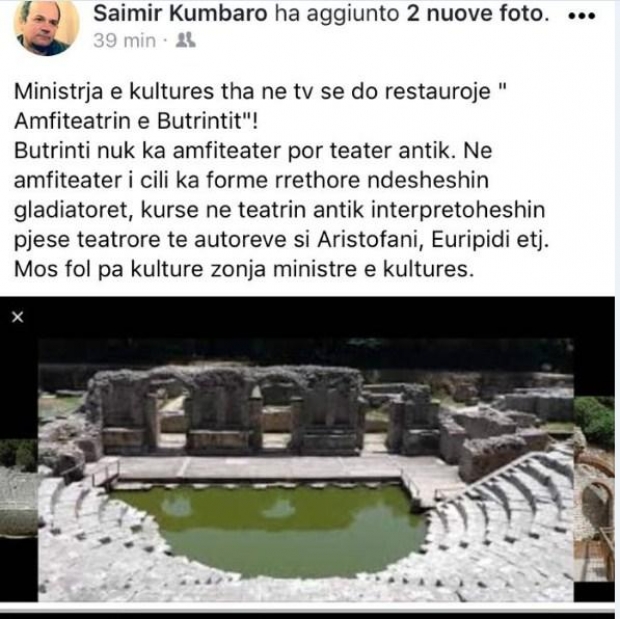Click the "ha aggiunto" text in the header
This screenshot has width=620, height=619.
[x=337, y=14]
